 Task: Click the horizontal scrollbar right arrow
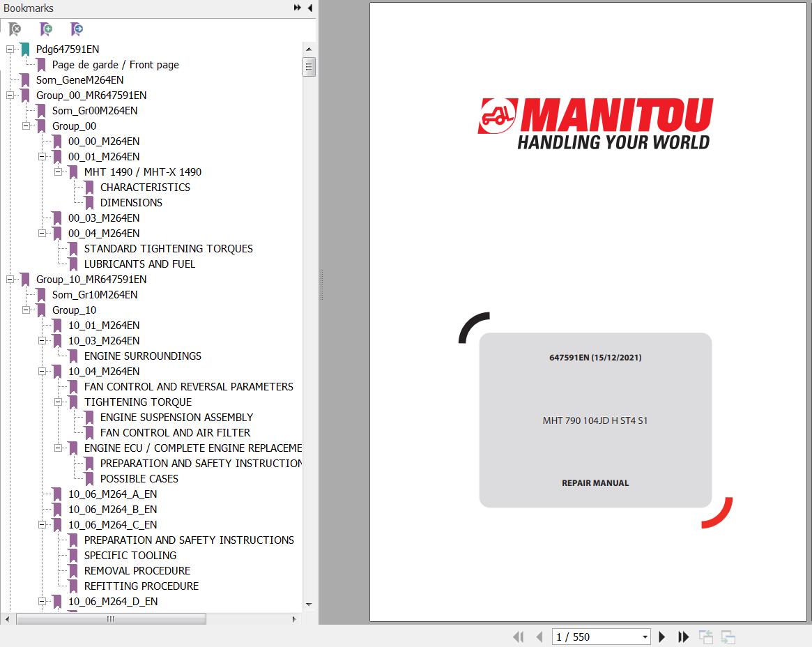click(294, 619)
